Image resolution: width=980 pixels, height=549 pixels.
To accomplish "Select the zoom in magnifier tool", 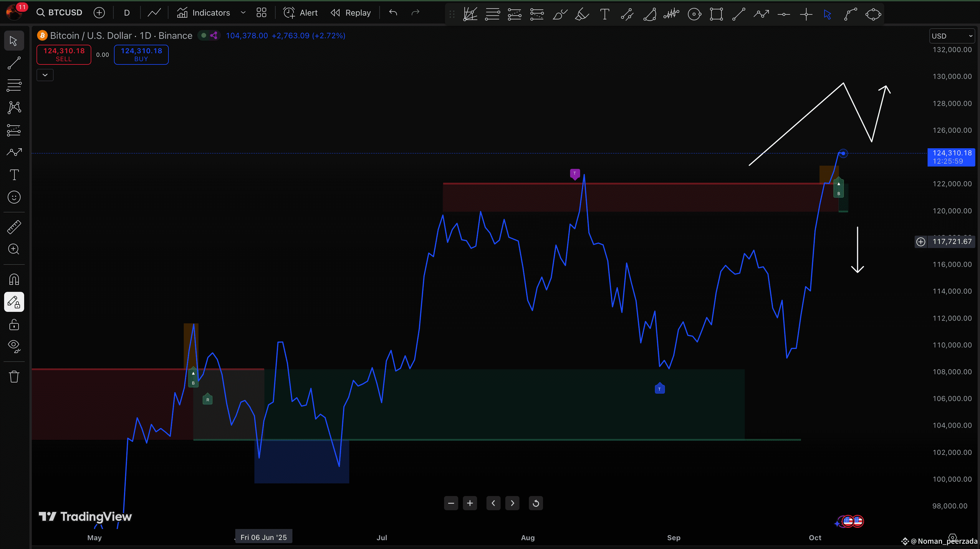I will 14,249.
